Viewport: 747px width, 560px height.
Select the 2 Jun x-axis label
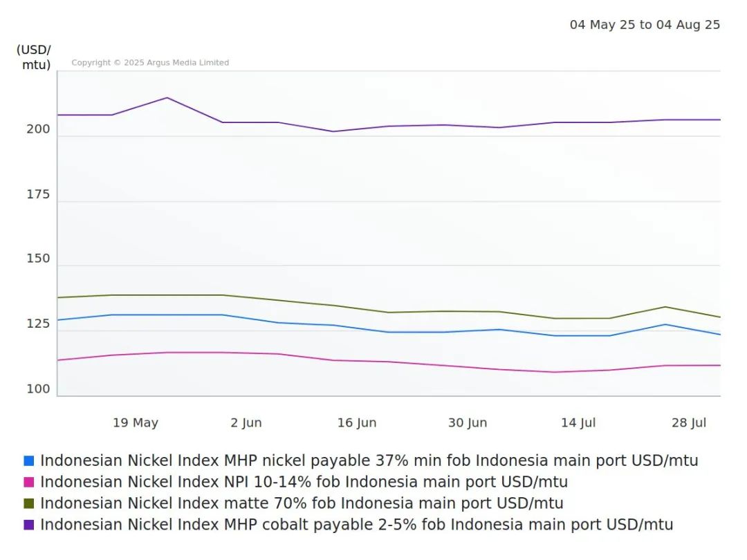(x=246, y=423)
